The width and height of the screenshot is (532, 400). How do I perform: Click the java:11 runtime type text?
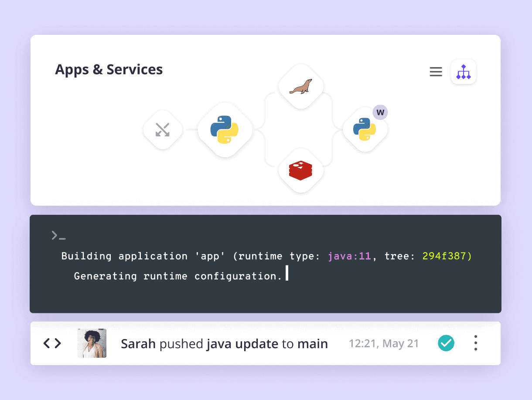[x=349, y=256]
